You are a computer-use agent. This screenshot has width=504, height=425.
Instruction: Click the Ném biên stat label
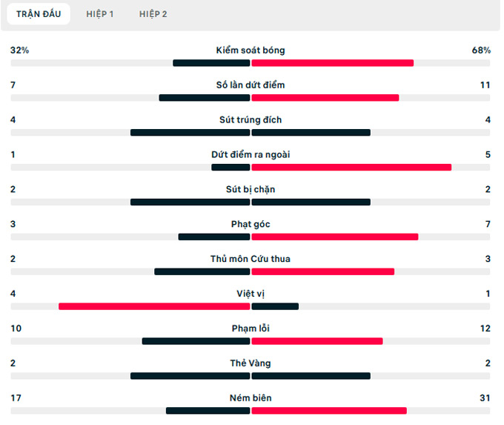pyautogui.click(x=251, y=398)
